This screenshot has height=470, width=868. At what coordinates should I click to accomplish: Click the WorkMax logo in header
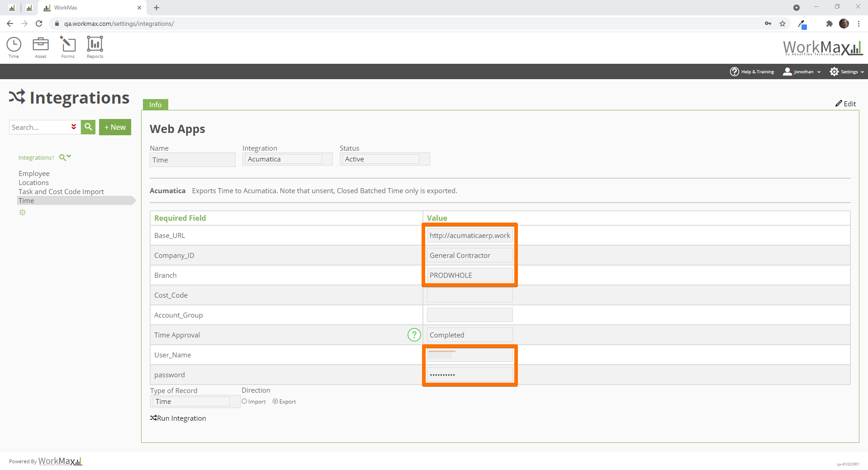coord(823,48)
